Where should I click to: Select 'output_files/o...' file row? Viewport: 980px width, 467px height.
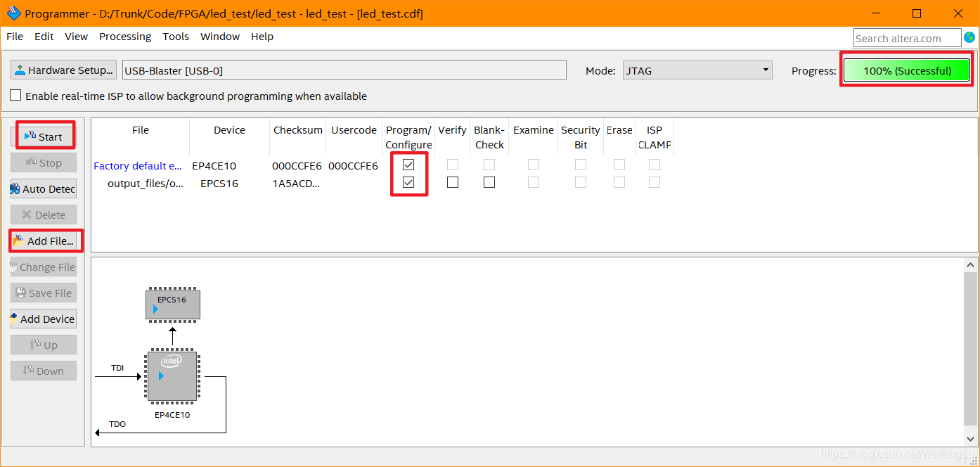[145, 184]
